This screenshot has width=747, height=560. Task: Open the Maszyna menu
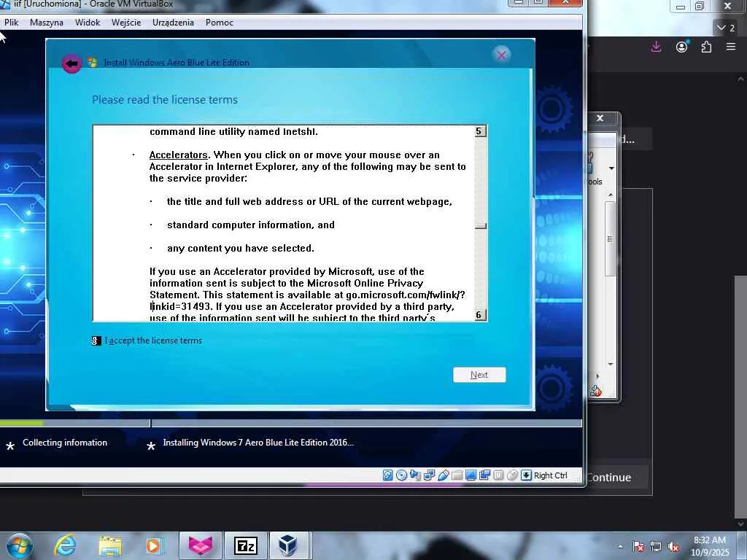pyautogui.click(x=46, y=23)
